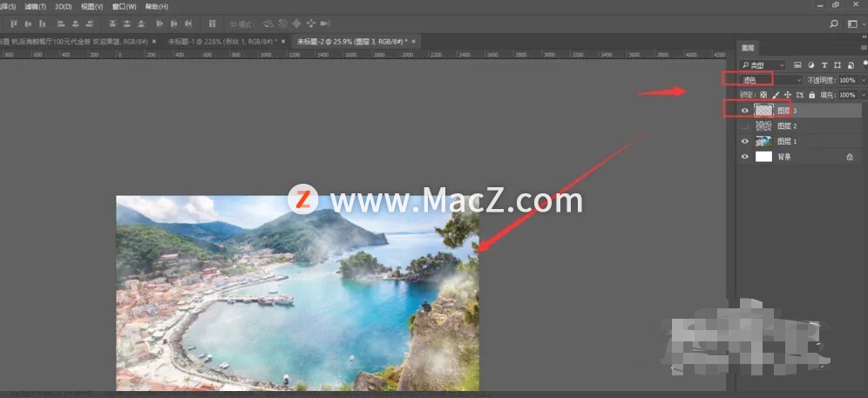Hide 图层 3 using its eye icon

coord(744,111)
